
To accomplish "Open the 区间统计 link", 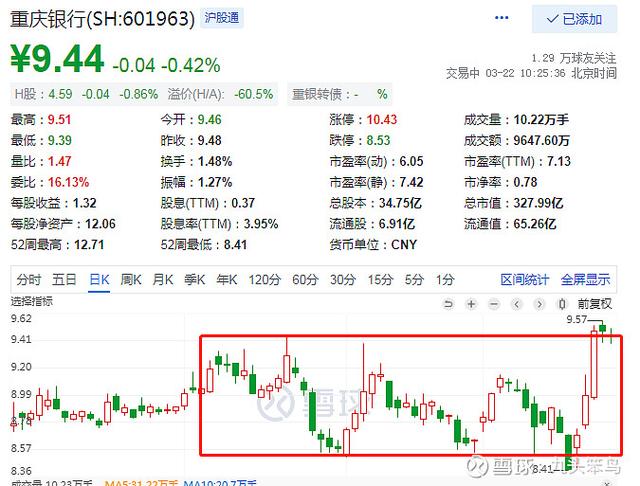I will tap(524, 280).
